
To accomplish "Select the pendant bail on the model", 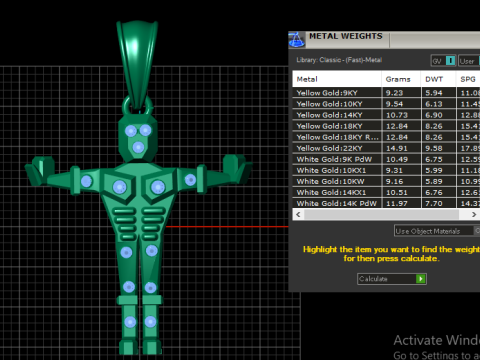I will coord(137,63).
